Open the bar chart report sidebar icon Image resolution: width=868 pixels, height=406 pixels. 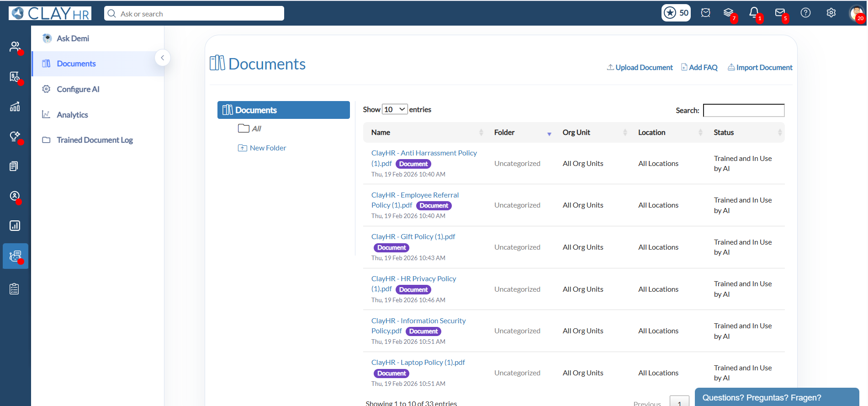point(15,225)
